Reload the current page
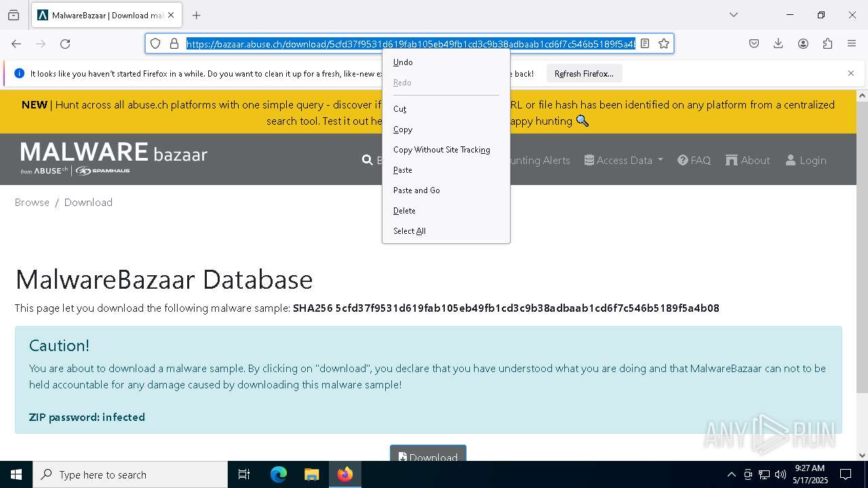The width and height of the screenshot is (868, 488). (65, 44)
